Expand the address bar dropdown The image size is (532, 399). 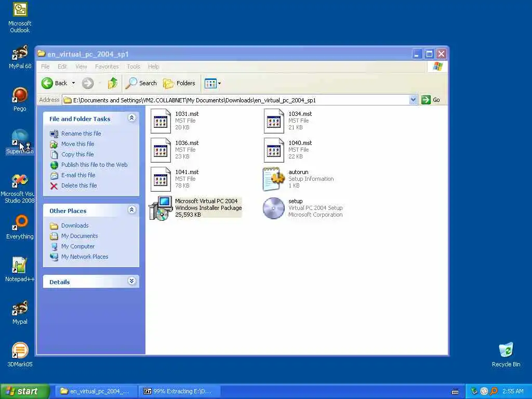413,100
